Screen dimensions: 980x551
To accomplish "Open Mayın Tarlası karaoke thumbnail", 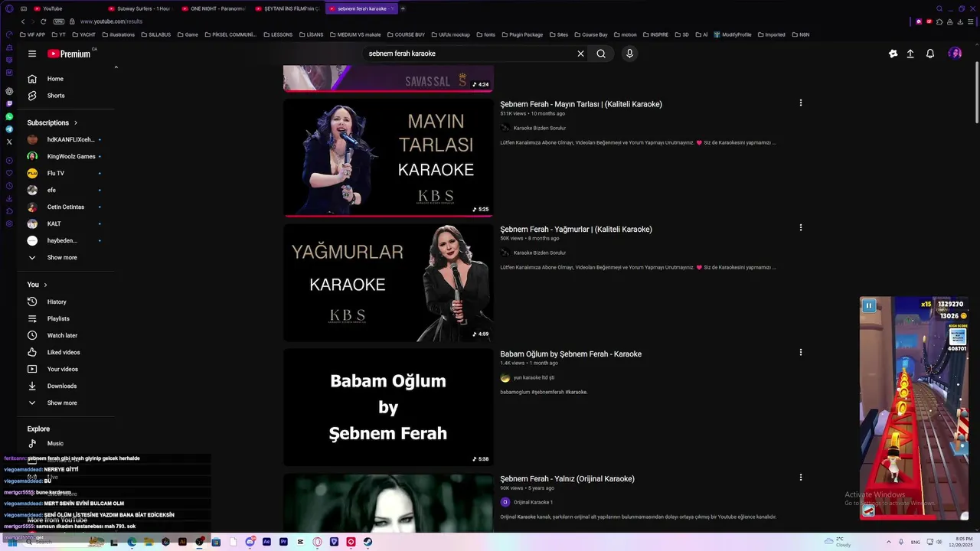I will click(x=388, y=158).
